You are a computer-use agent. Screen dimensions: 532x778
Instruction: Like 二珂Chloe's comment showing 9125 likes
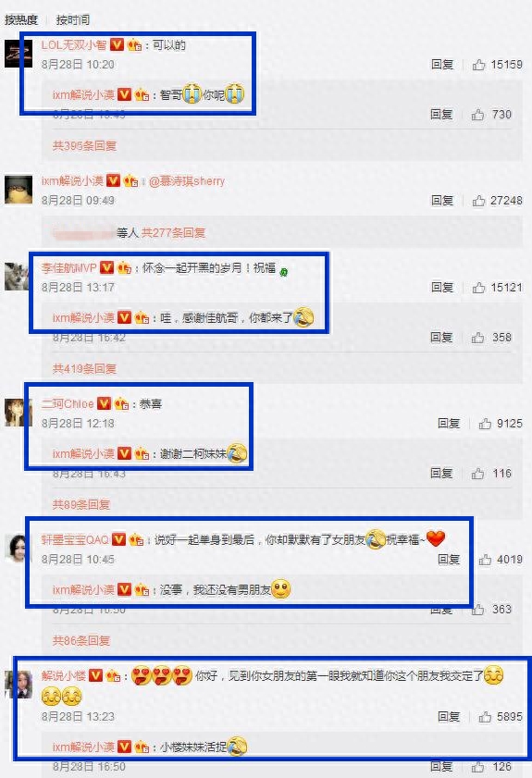485,424
